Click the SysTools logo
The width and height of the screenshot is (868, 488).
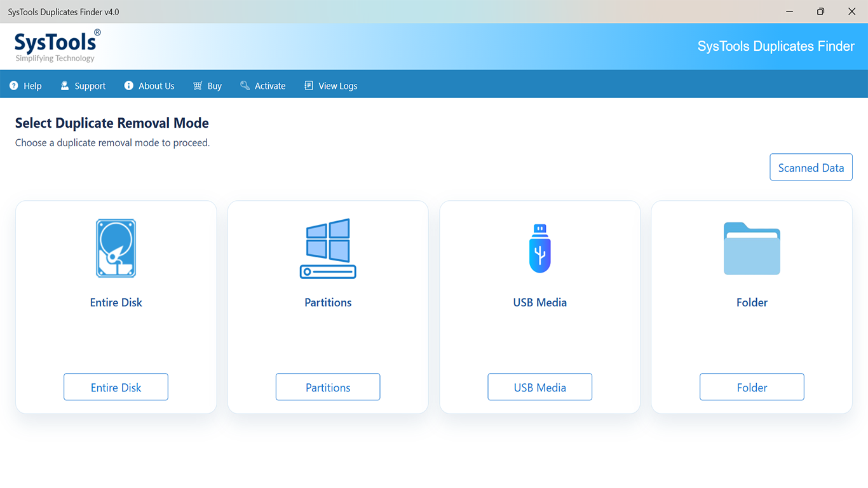pyautogui.click(x=57, y=46)
